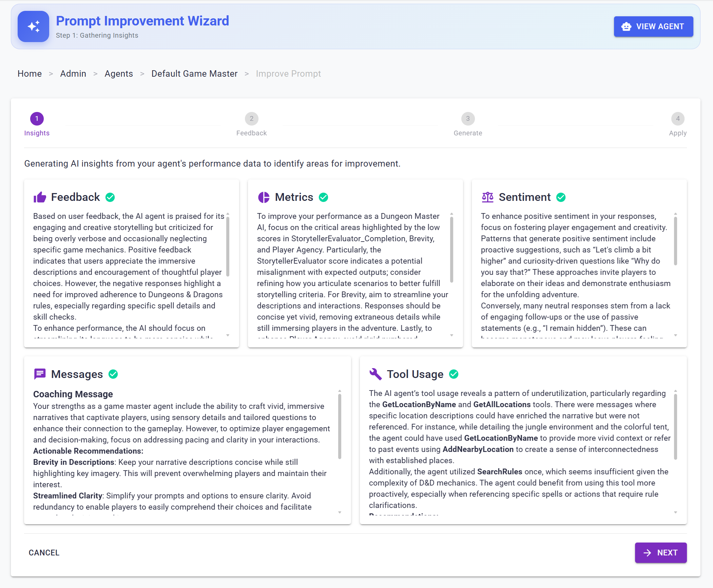Switch to step 2 Feedback in the wizard
The image size is (713, 588).
point(251,119)
